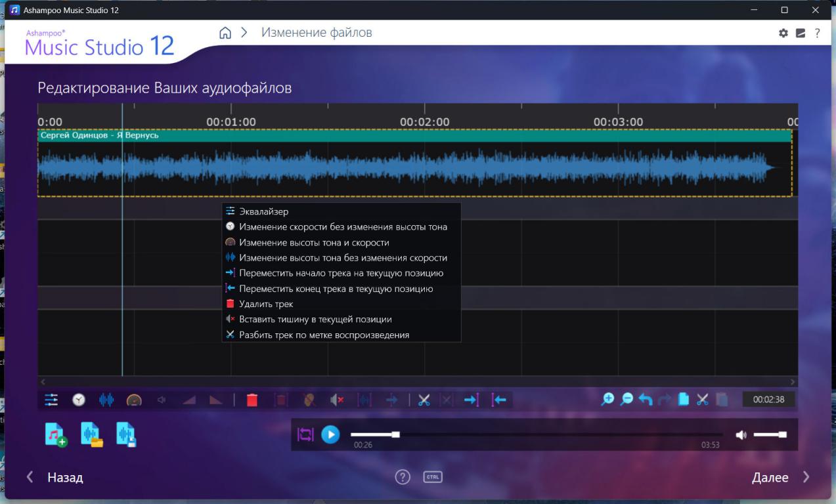Click the playback progress slider handle

click(x=395, y=434)
